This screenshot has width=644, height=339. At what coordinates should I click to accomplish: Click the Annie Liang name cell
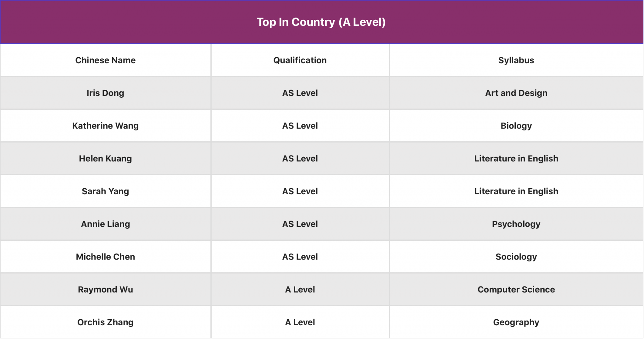pos(105,224)
